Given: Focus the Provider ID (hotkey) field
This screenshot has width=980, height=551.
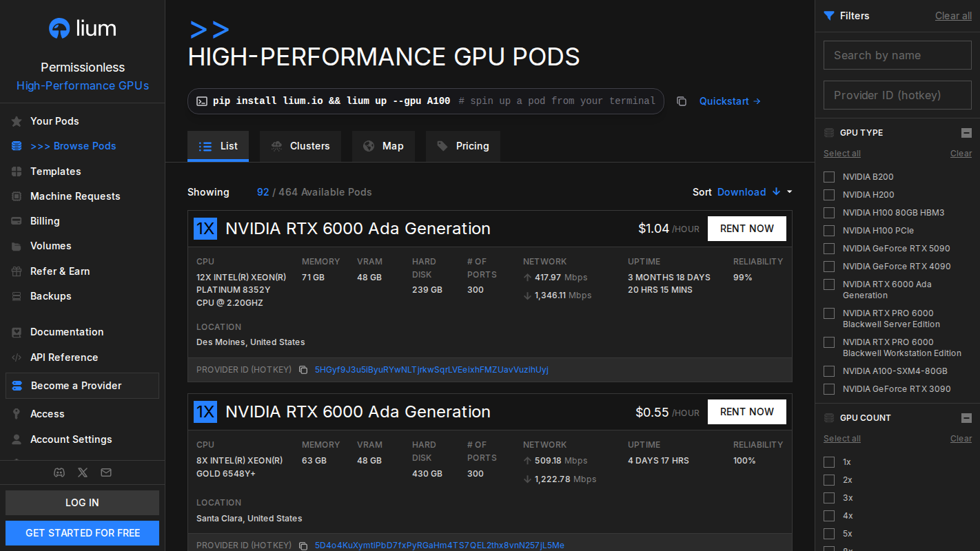Looking at the screenshot, I should [897, 95].
